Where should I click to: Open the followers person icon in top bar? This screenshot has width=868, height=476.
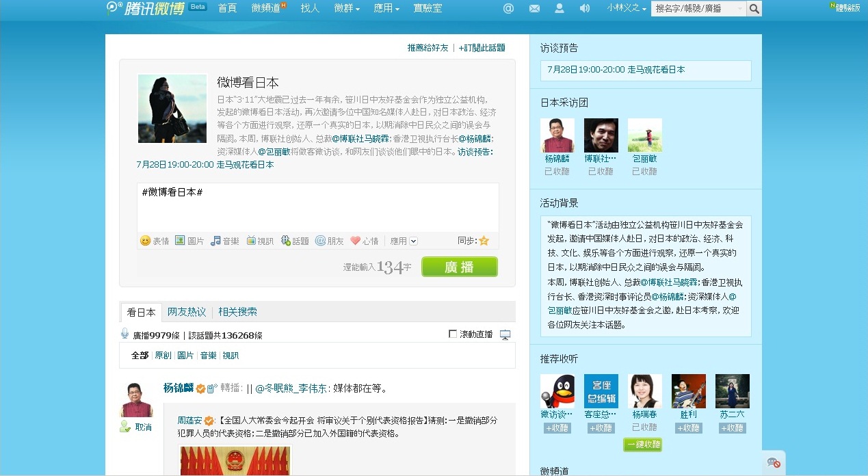click(x=560, y=8)
